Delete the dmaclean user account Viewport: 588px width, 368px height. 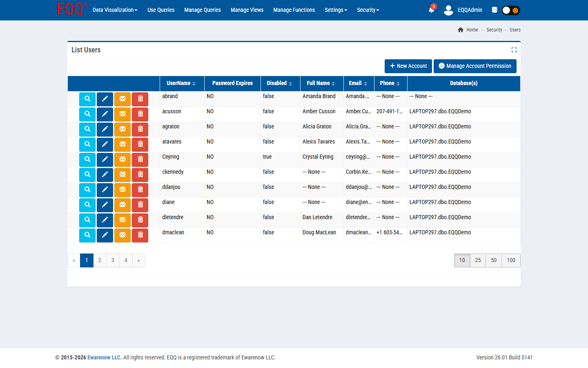click(x=140, y=235)
